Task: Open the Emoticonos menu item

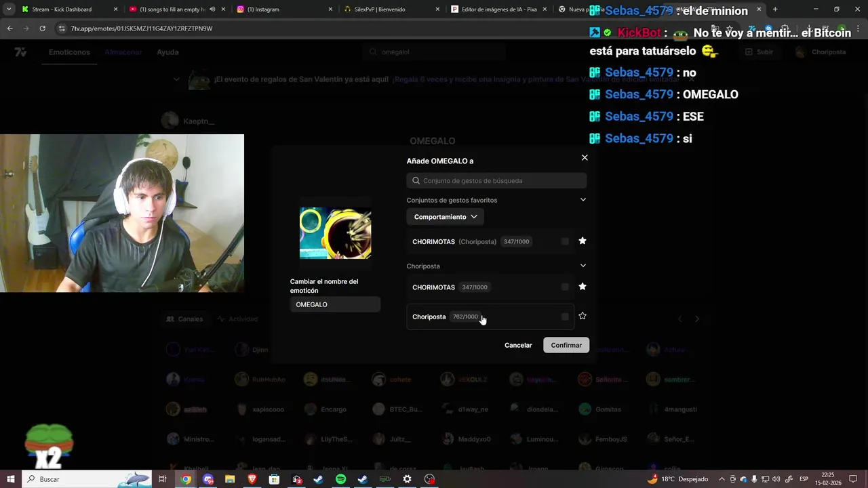Action: coord(69,52)
